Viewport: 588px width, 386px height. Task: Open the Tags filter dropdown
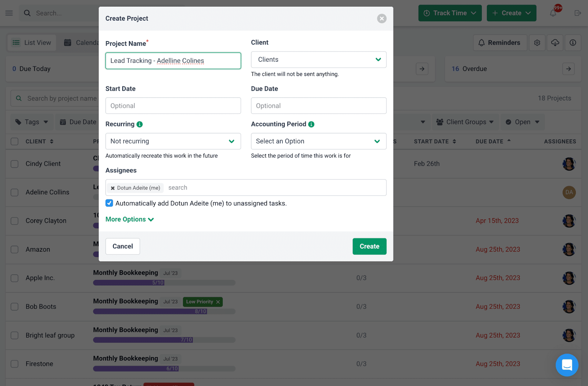32,122
